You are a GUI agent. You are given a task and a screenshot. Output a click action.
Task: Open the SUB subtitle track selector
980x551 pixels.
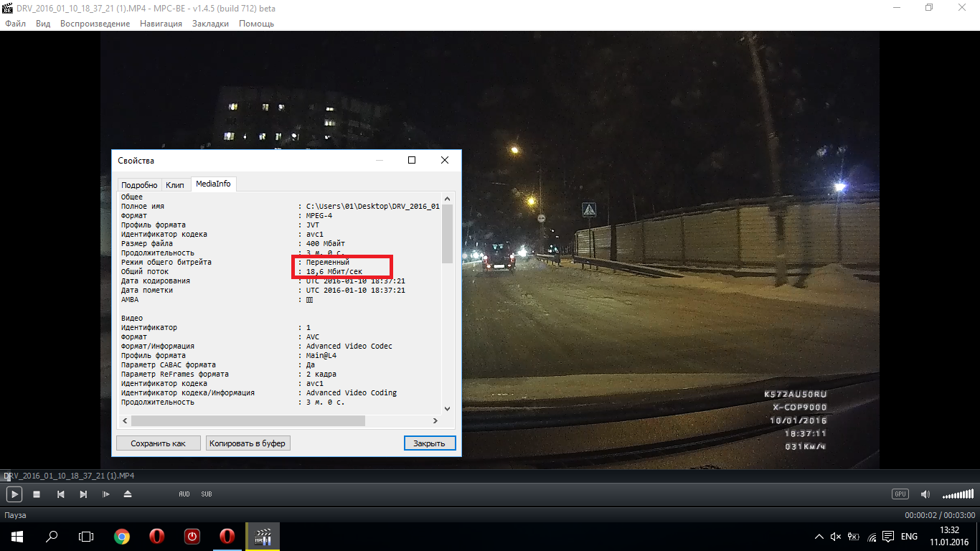point(207,494)
